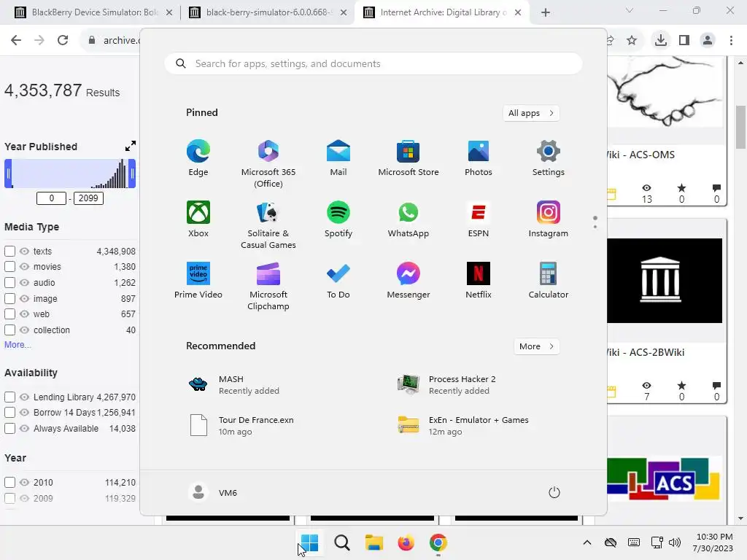Open File Explorer from taskbar

[x=374, y=542]
